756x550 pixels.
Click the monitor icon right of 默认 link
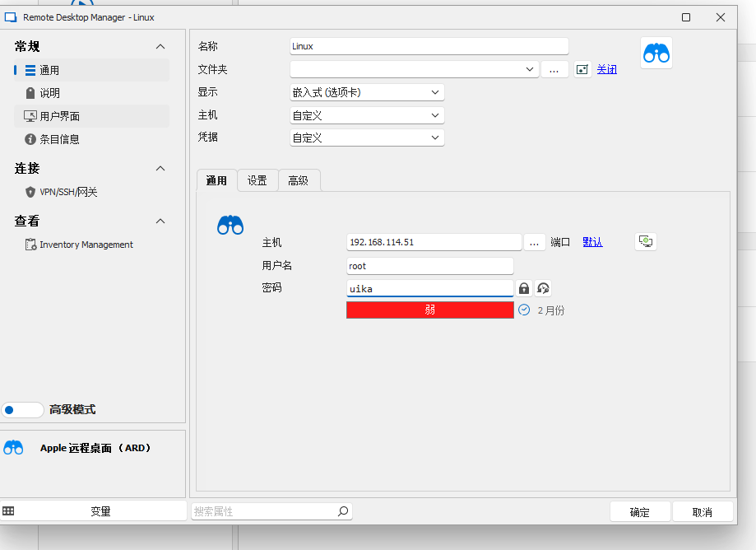click(646, 241)
